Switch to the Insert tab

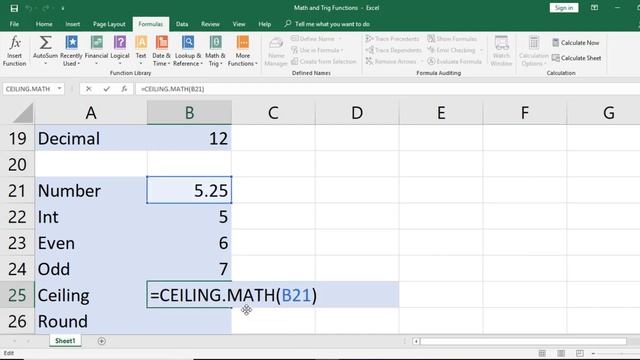pyautogui.click(x=73, y=24)
